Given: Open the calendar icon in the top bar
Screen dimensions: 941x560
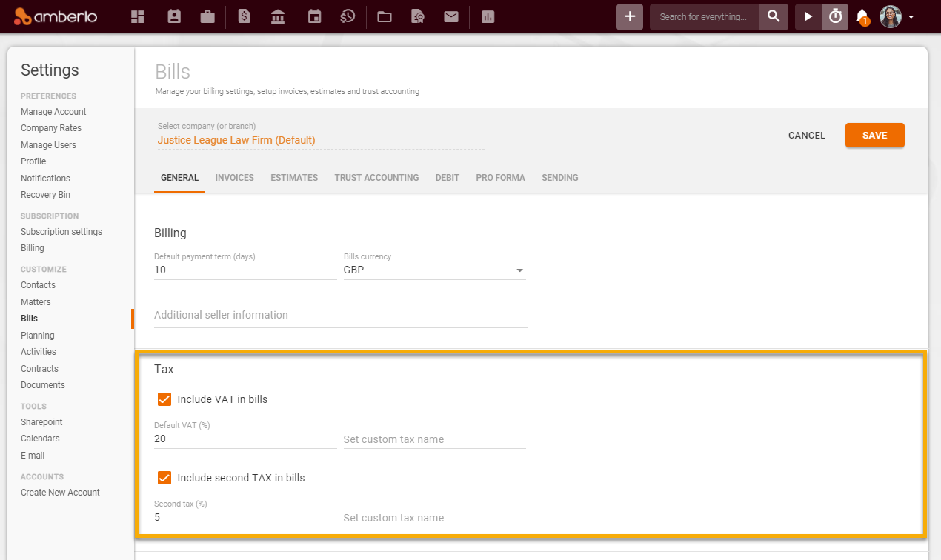Looking at the screenshot, I should click(x=314, y=16).
